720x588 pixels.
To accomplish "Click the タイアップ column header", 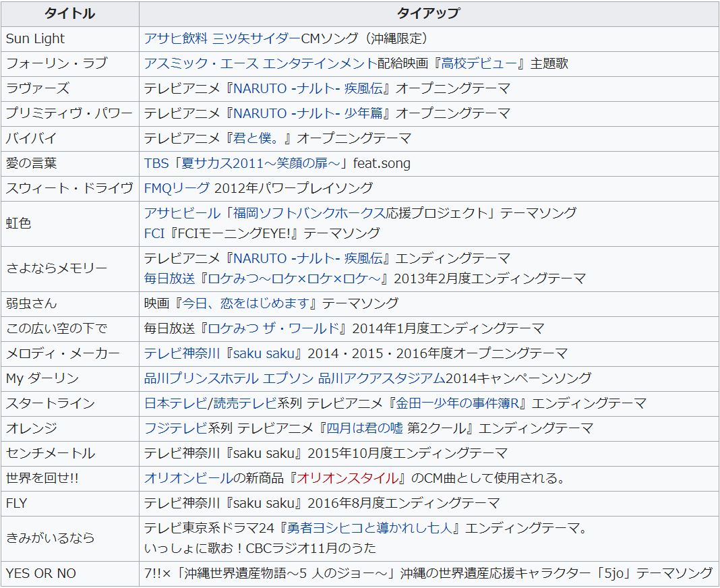I will point(429,13).
